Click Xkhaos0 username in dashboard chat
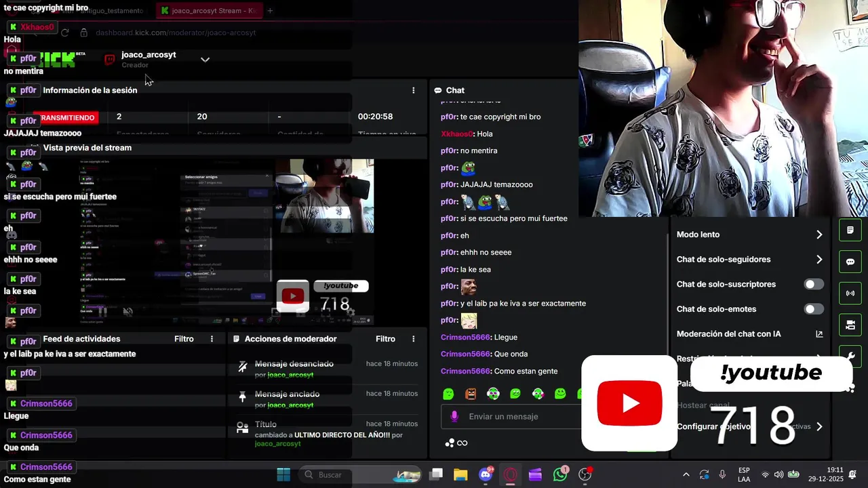868x488 pixels. click(x=457, y=134)
